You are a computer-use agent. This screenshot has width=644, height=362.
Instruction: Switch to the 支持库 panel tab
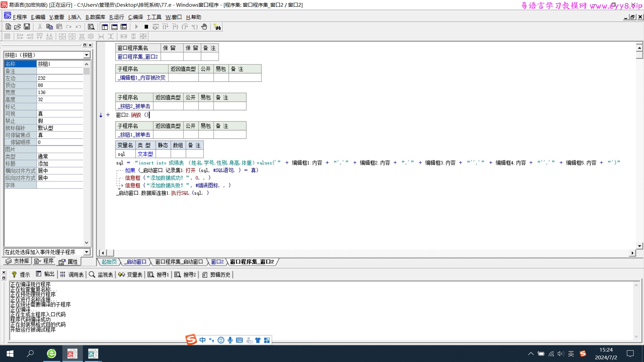tap(18, 261)
